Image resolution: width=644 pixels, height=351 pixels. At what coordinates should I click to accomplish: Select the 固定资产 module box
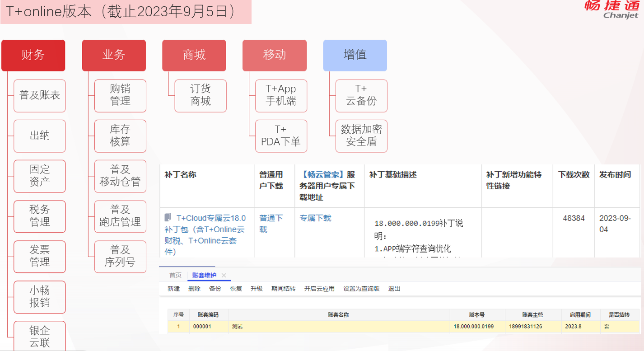pos(40,176)
